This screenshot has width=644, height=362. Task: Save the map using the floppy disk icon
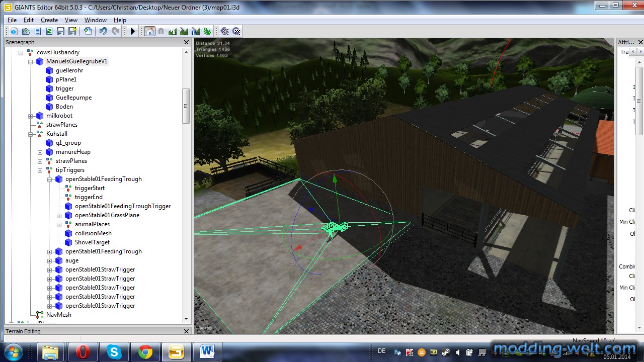(x=61, y=31)
